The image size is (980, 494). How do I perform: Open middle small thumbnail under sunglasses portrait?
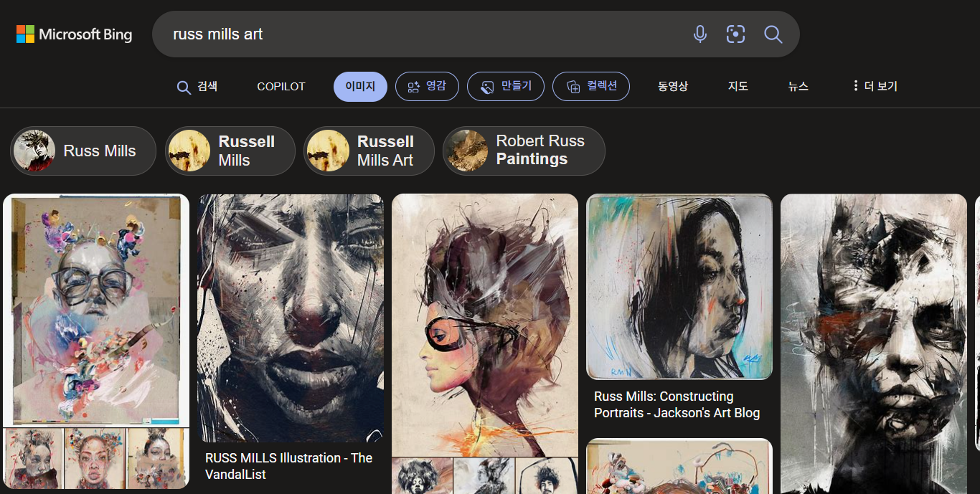(484, 476)
